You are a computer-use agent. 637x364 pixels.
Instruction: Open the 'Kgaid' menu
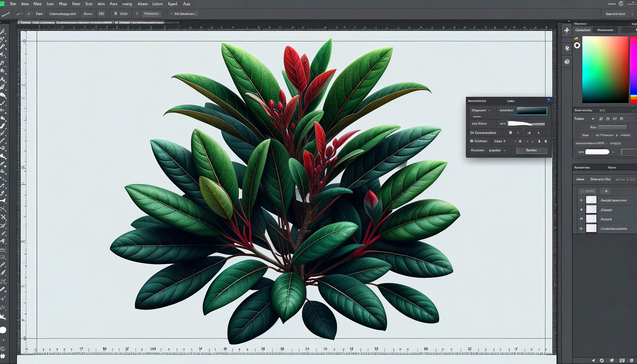173,4
